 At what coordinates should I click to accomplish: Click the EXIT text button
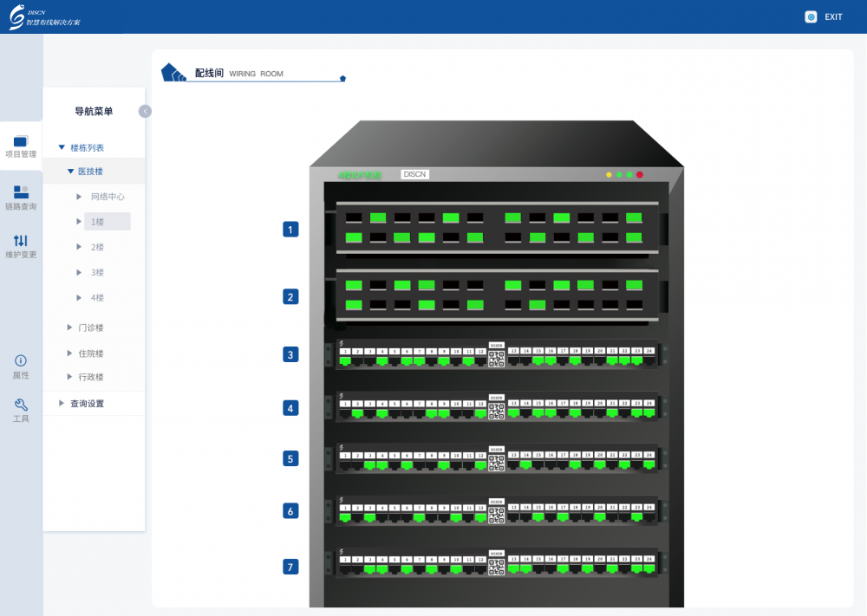tap(833, 17)
